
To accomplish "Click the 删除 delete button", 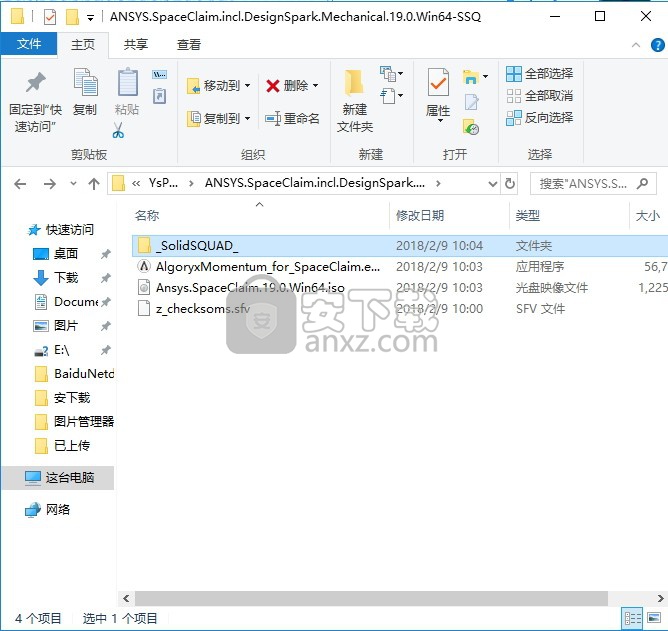I will point(287,86).
